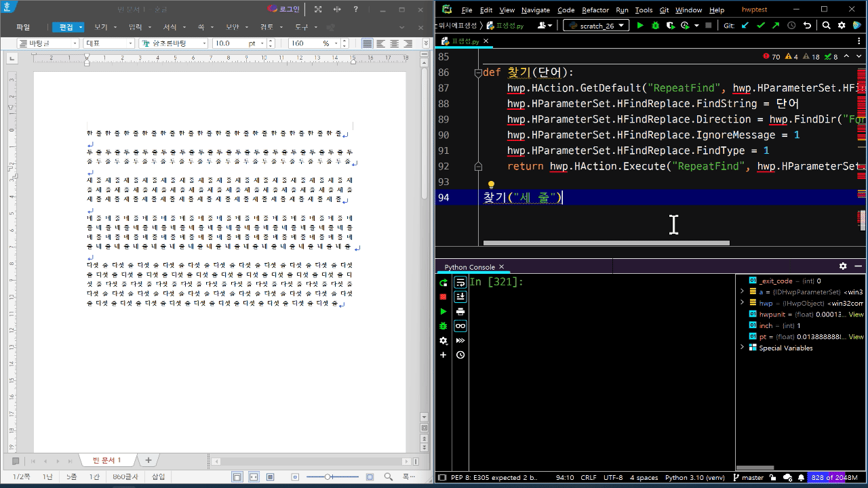
Task: Open Navigate menu in PyCharm
Action: pyautogui.click(x=536, y=10)
